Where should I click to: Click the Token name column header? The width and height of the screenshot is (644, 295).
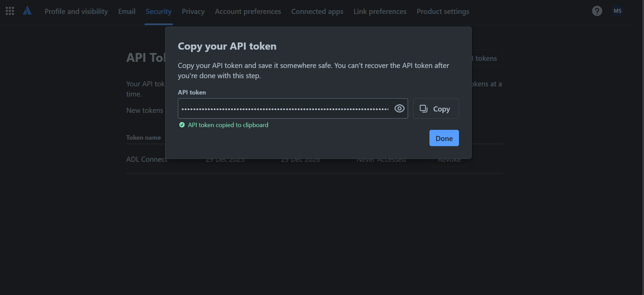[x=144, y=138]
